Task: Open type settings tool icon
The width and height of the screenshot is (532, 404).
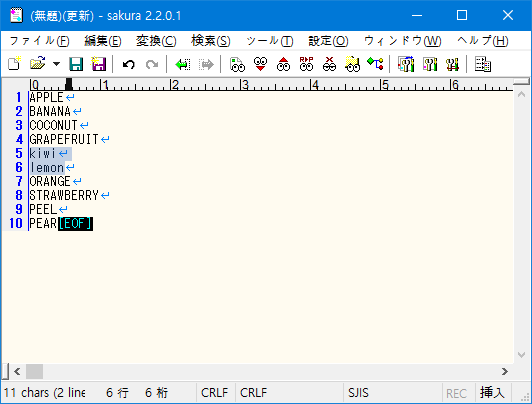Action: point(430,64)
